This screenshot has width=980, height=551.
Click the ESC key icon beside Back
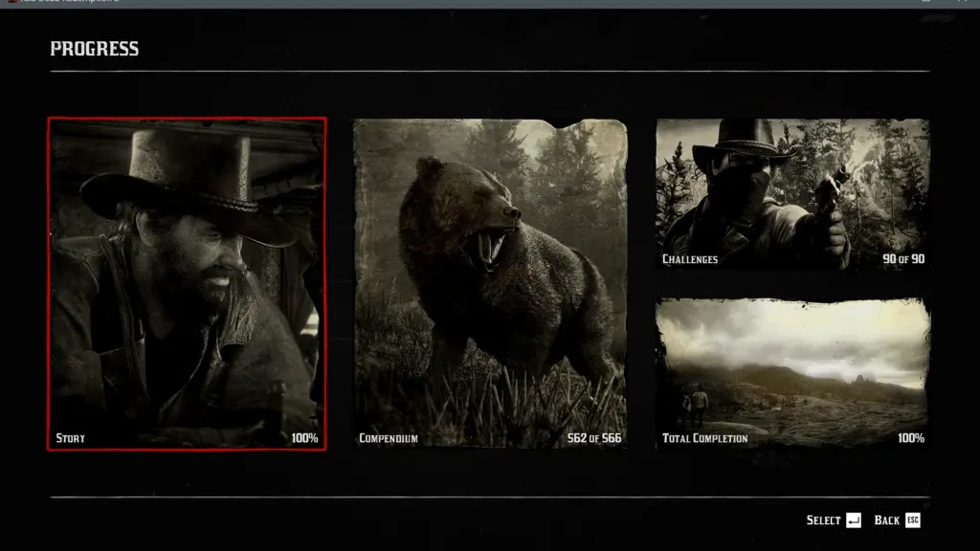pos(912,520)
